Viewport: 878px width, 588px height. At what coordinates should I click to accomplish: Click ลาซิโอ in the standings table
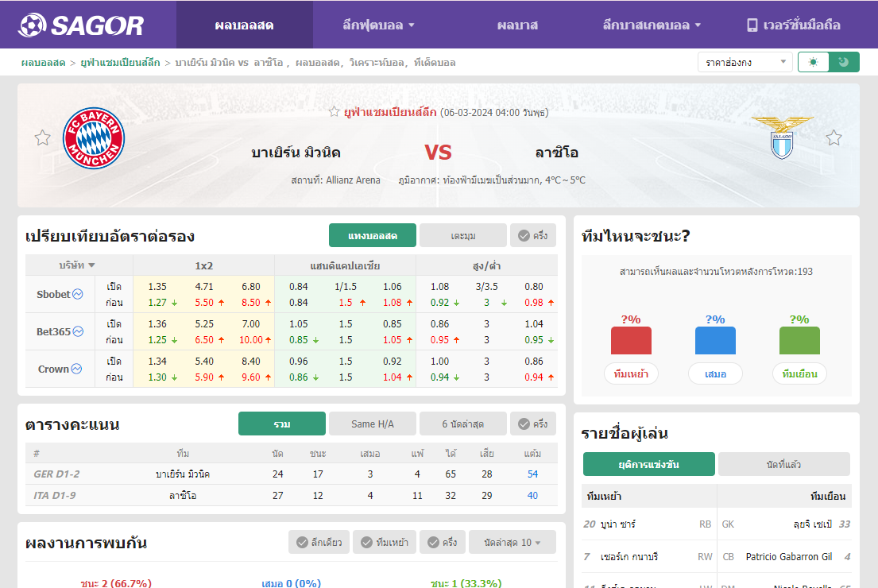click(x=183, y=496)
